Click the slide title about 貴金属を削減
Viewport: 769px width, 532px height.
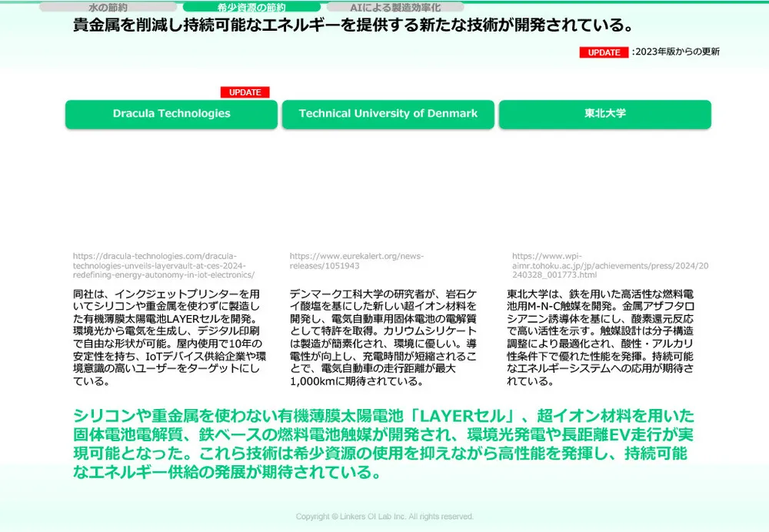354,25
